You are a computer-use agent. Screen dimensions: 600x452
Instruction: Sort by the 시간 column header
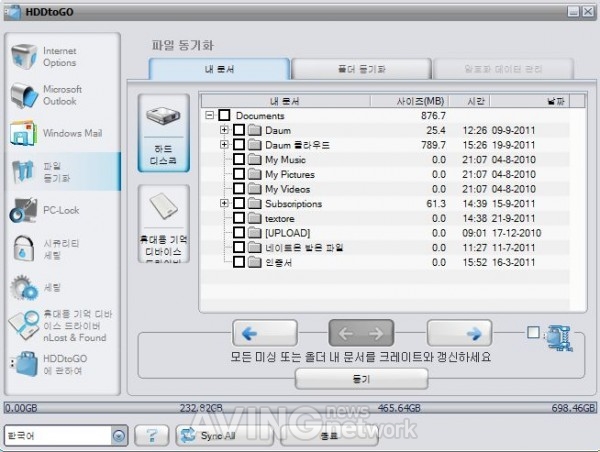point(469,101)
